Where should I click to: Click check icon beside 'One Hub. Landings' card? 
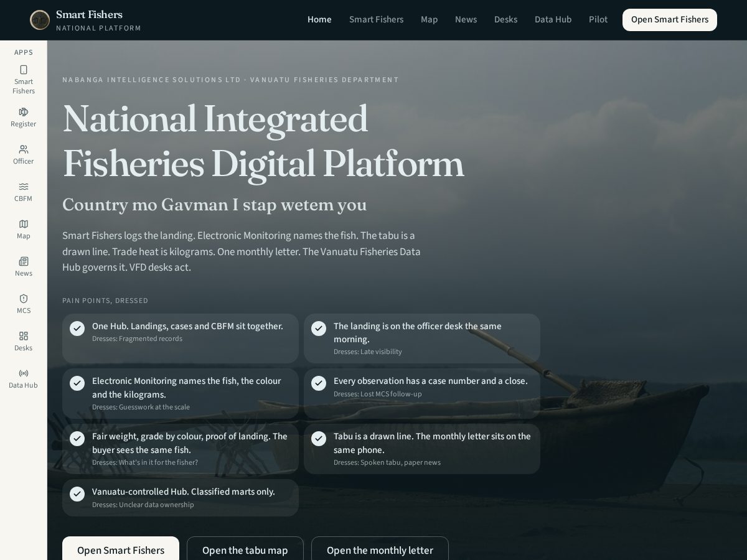coord(77,328)
